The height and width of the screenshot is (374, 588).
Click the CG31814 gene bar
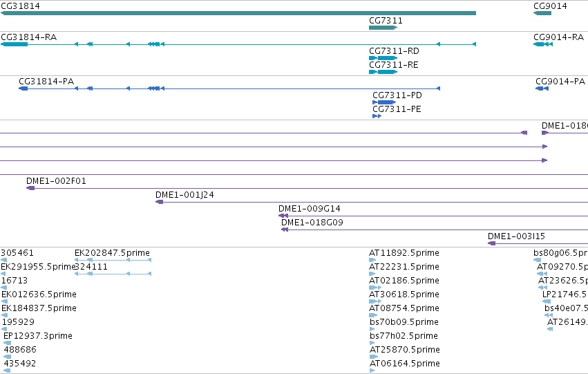[238, 13]
